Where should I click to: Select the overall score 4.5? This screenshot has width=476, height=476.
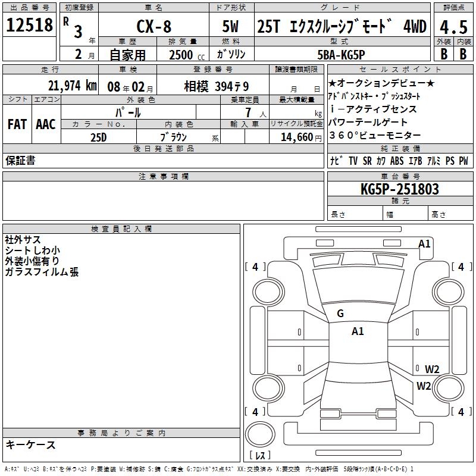[x=453, y=27]
